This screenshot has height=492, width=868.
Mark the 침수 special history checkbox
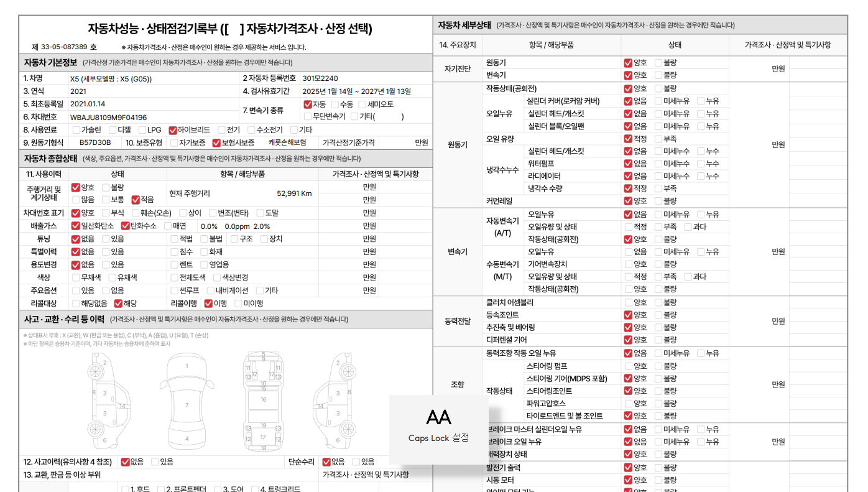pyautogui.click(x=175, y=252)
